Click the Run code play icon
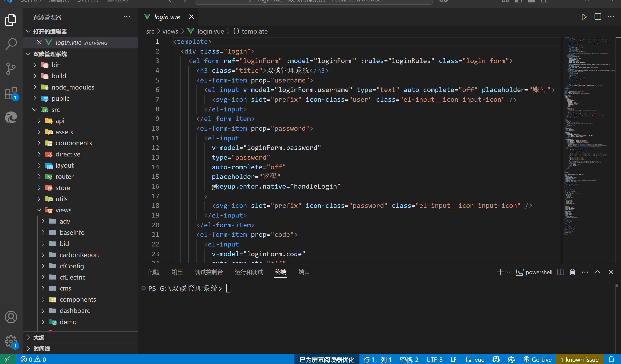This screenshot has width=621, height=364. tap(584, 17)
